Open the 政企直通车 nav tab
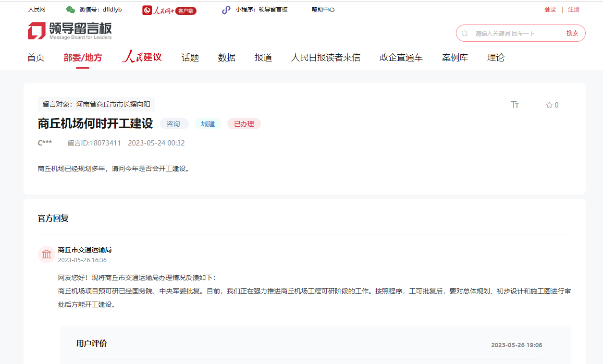Screen dimensions: 603x364 click(401, 58)
